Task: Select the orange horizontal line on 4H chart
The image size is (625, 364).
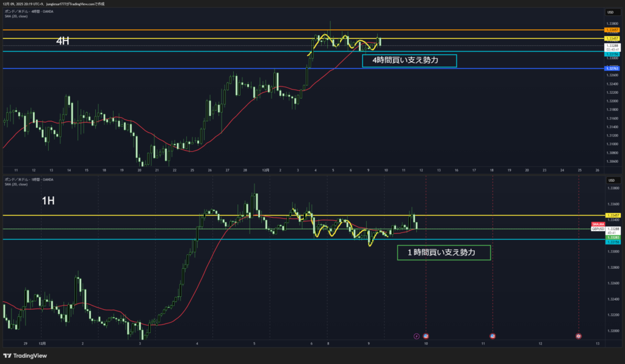Action: (183, 30)
